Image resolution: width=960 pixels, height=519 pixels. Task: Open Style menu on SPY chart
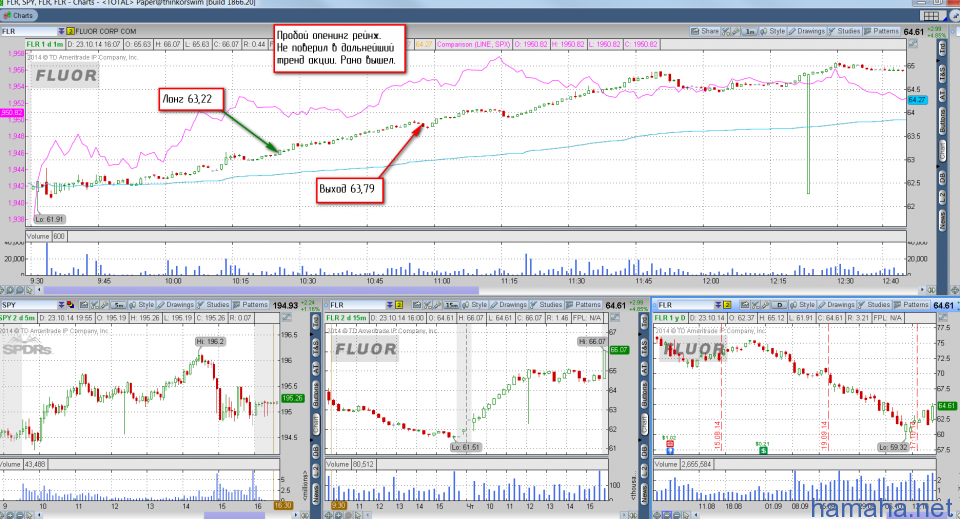[142, 305]
